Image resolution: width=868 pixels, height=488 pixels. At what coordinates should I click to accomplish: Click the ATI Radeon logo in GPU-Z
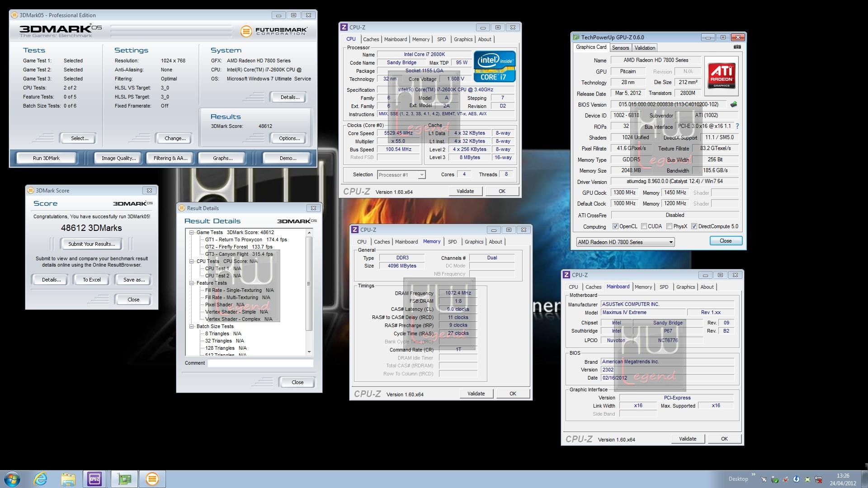[x=722, y=75]
